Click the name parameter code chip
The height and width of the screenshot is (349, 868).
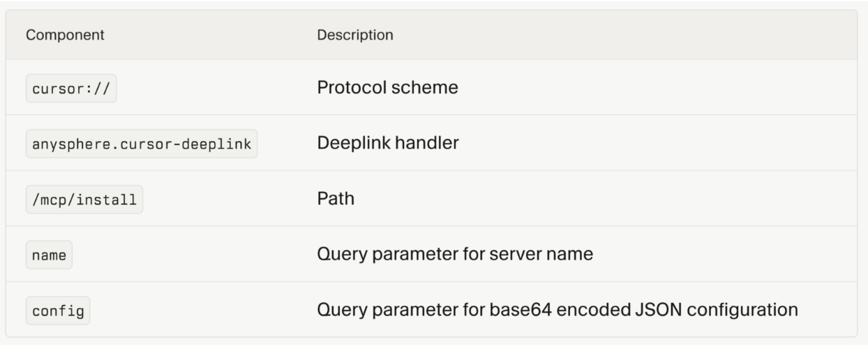tap(49, 255)
